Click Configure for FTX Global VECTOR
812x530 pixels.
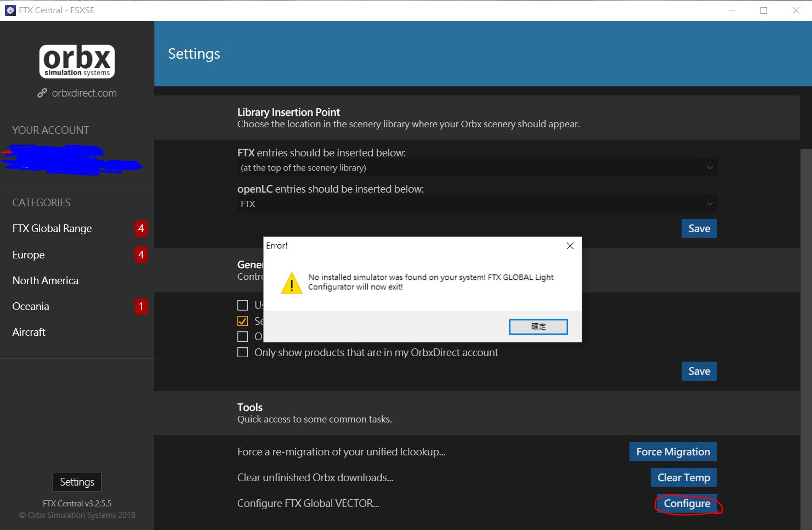tap(687, 503)
